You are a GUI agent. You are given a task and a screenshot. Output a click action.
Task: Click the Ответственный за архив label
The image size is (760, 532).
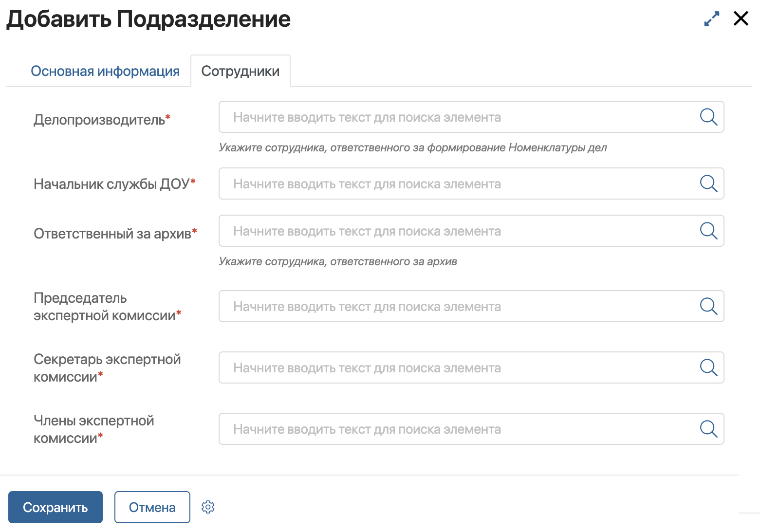[115, 233]
